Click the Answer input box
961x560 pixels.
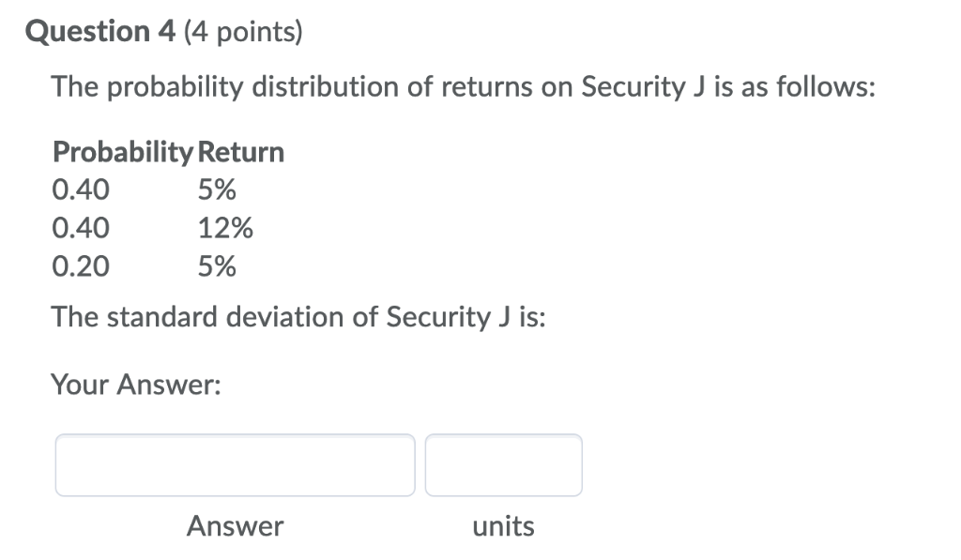coord(235,465)
